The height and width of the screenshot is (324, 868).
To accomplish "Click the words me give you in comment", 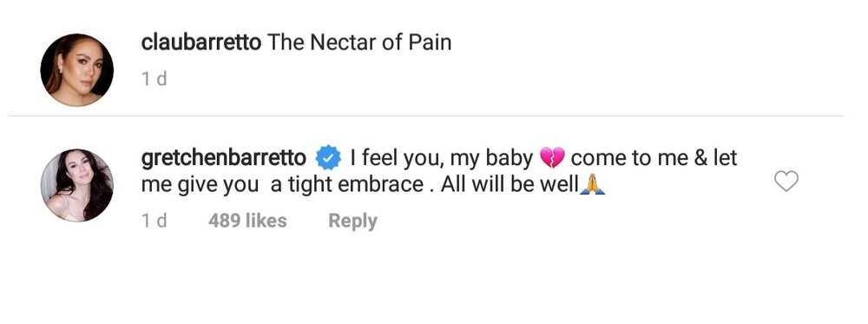I will pyautogui.click(x=200, y=186).
